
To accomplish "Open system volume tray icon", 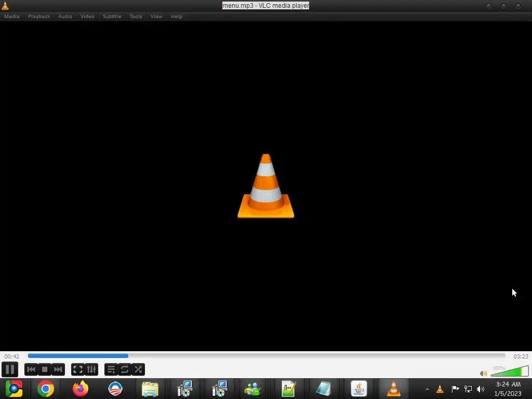I will [x=481, y=389].
